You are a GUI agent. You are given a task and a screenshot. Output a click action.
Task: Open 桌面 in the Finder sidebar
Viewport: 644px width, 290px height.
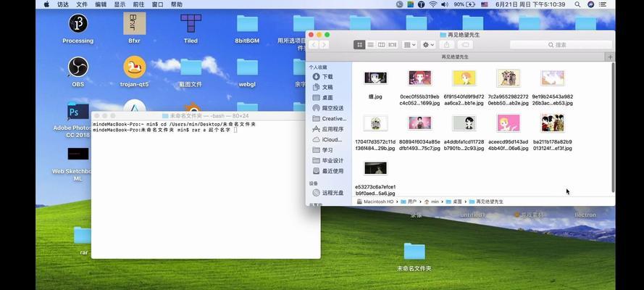327,98
